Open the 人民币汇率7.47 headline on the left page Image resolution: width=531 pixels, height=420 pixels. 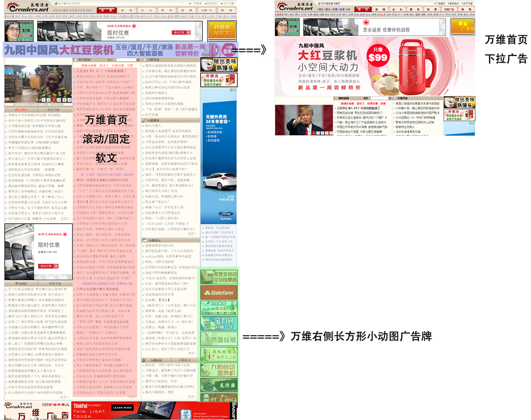coord(102,71)
